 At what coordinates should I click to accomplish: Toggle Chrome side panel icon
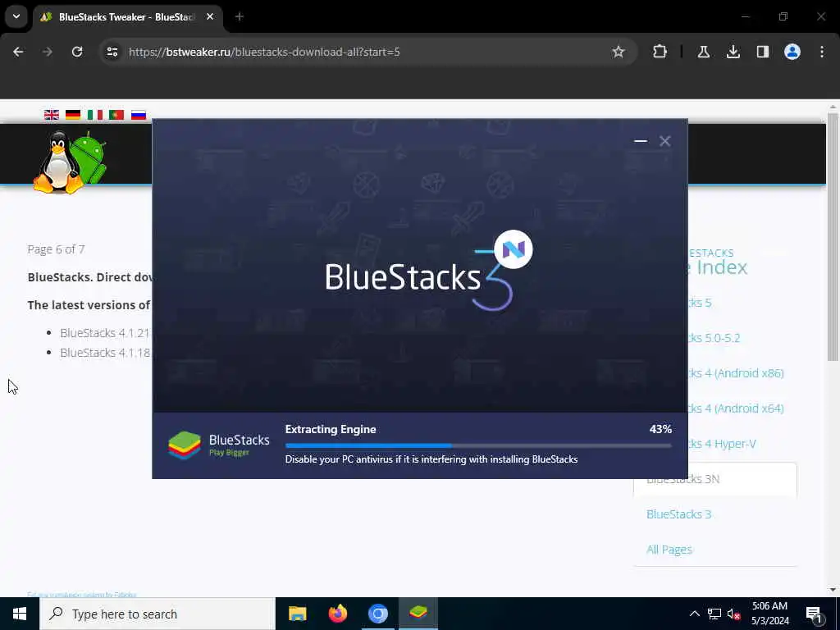[x=762, y=52]
